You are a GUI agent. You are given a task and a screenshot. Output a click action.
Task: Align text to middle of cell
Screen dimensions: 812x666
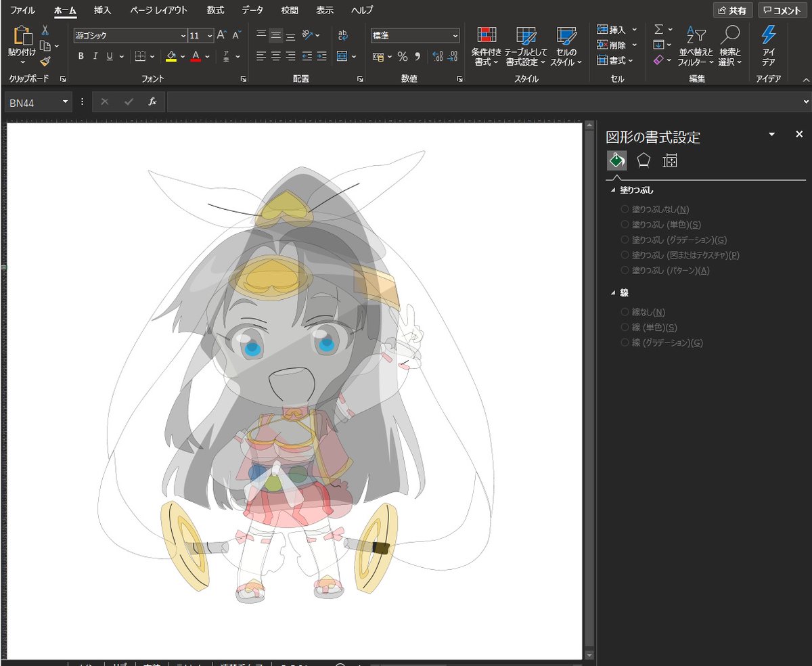276,35
